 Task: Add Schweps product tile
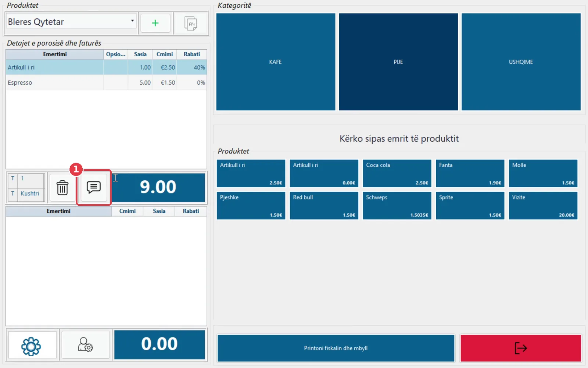(397, 206)
